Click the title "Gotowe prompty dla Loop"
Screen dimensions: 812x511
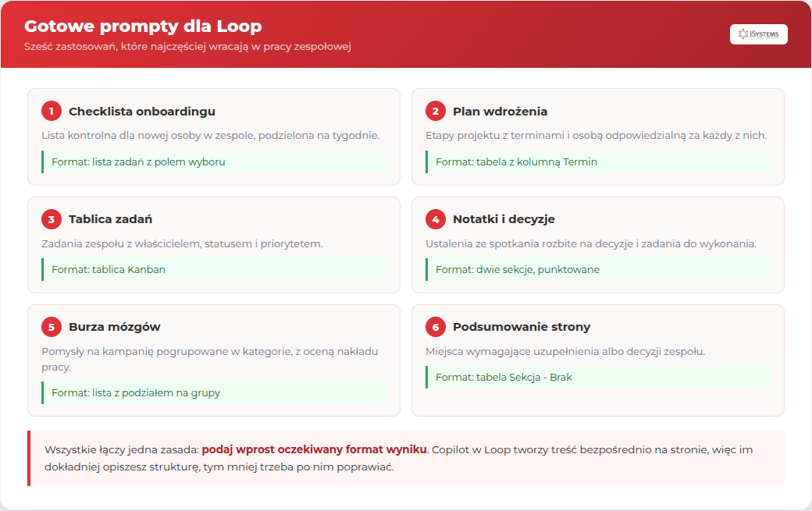(x=143, y=26)
